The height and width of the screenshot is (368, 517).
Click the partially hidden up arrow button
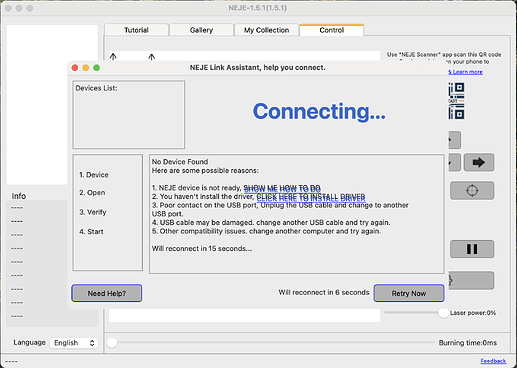pos(454,140)
